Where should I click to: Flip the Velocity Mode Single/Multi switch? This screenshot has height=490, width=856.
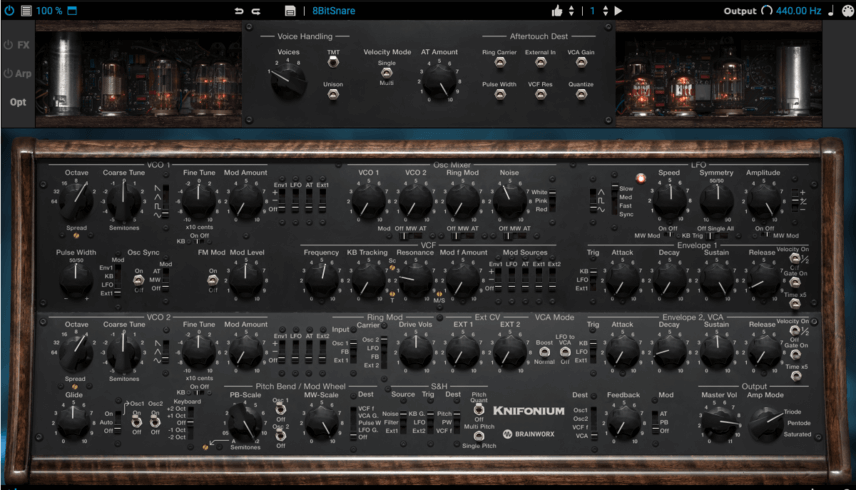(387, 73)
